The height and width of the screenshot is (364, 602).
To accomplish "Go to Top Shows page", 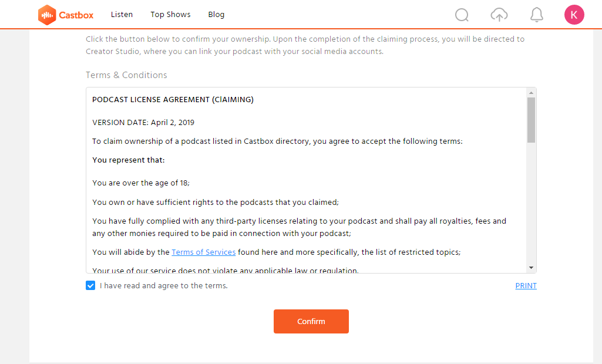I will [170, 15].
